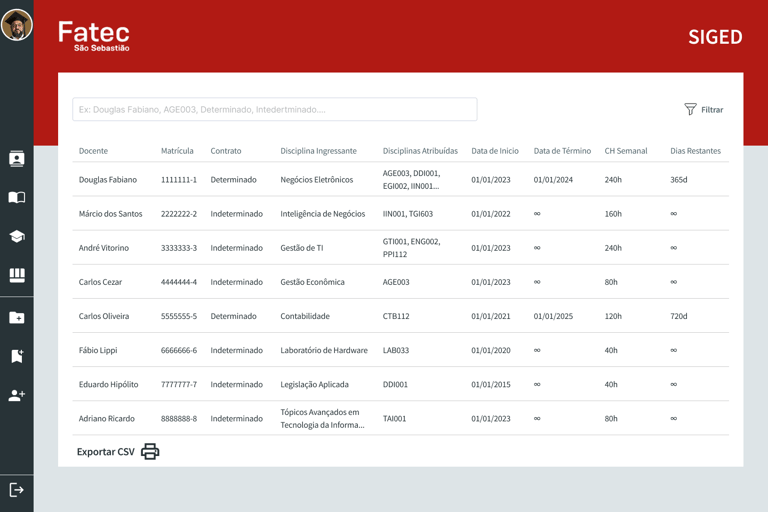Click Legislação Aplicada discipline cell
This screenshot has height=512, width=768.
click(314, 385)
